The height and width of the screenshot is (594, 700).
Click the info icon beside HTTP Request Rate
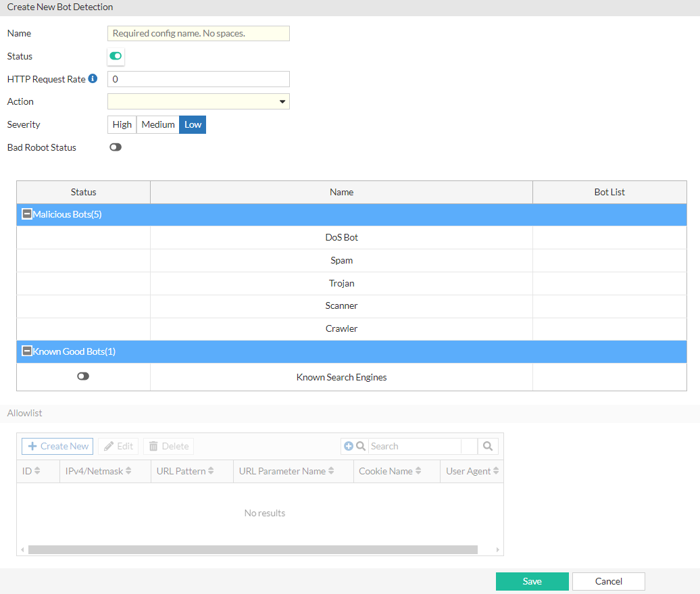(93, 78)
